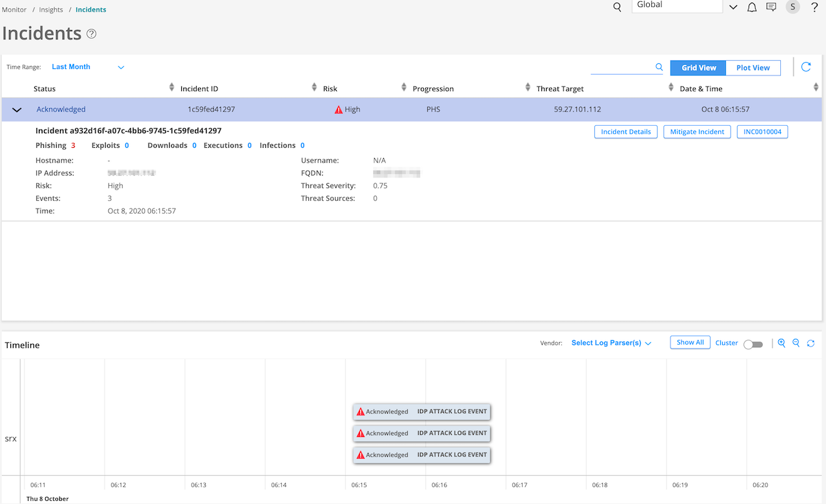Screen dimensions: 826x504
Task: Zoom out on the timeline
Action: point(796,343)
